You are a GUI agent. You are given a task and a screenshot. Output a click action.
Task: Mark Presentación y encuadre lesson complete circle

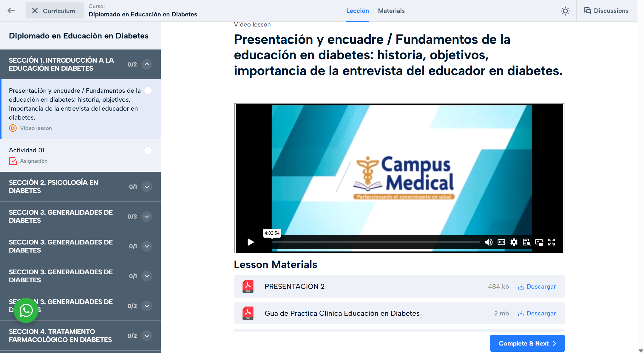click(x=148, y=91)
